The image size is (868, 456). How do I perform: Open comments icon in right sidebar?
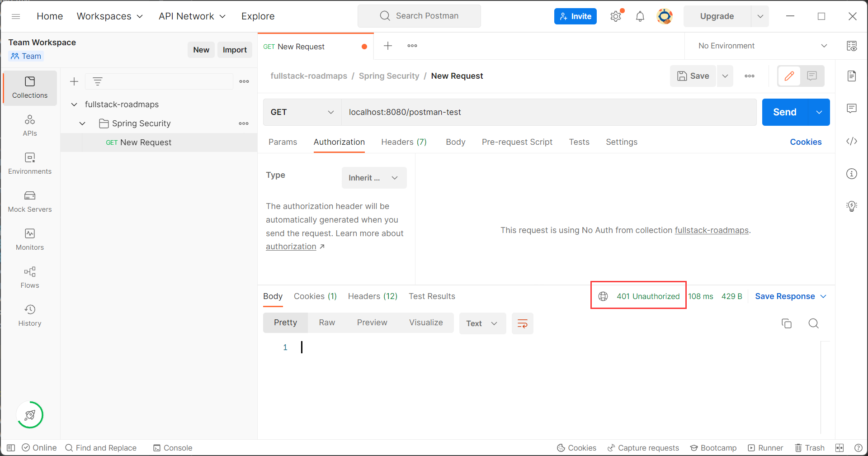tap(852, 108)
